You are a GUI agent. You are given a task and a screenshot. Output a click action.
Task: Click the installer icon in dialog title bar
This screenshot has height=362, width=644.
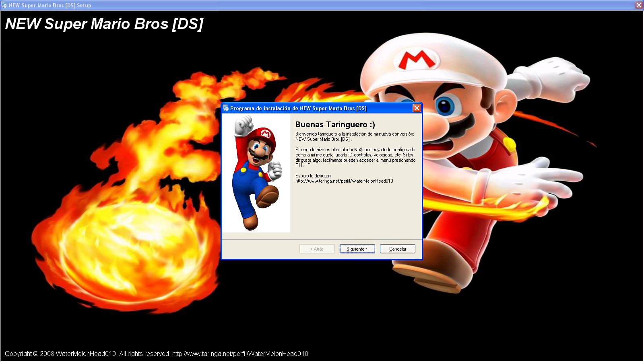[x=226, y=108]
